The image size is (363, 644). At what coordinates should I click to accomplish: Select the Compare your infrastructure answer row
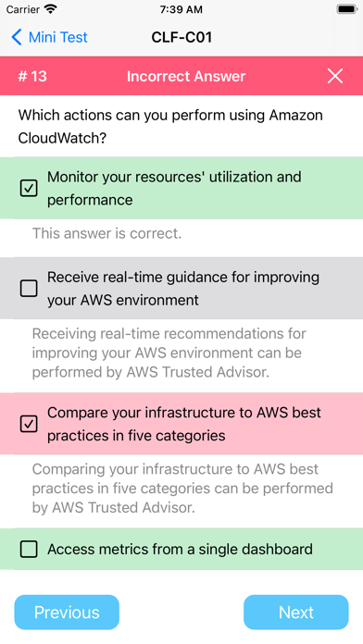click(x=181, y=424)
